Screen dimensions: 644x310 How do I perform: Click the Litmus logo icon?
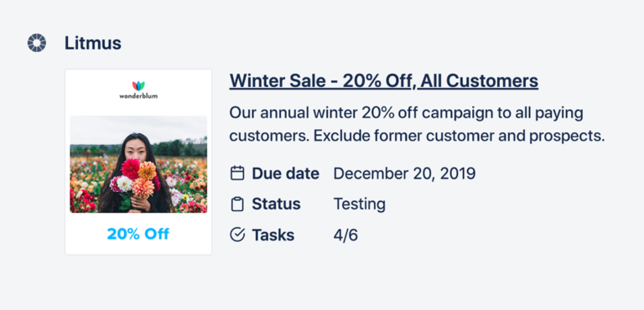point(37,43)
